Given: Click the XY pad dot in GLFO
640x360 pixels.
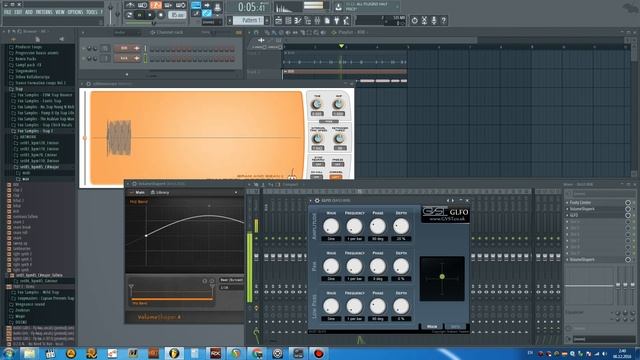Looking at the screenshot, I should (442, 277).
